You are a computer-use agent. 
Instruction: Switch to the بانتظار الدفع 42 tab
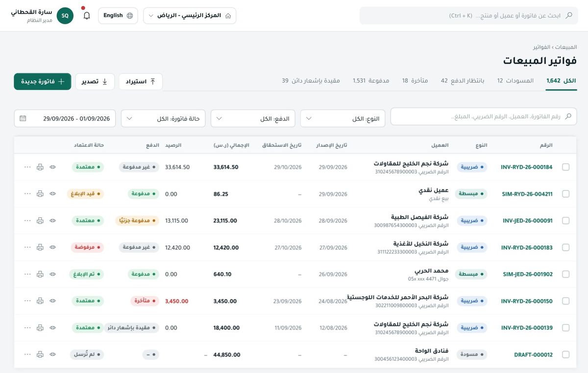click(x=463, y=81)
